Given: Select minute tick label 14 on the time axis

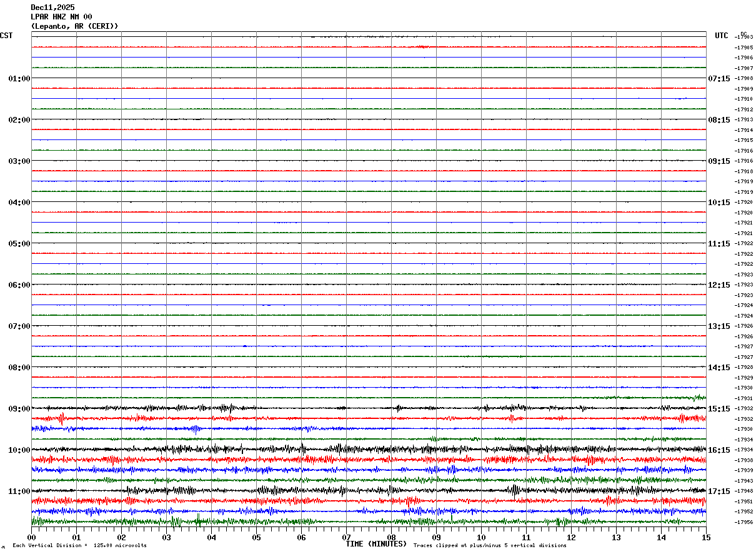Looking at the screenshot, I should [662, 537].
